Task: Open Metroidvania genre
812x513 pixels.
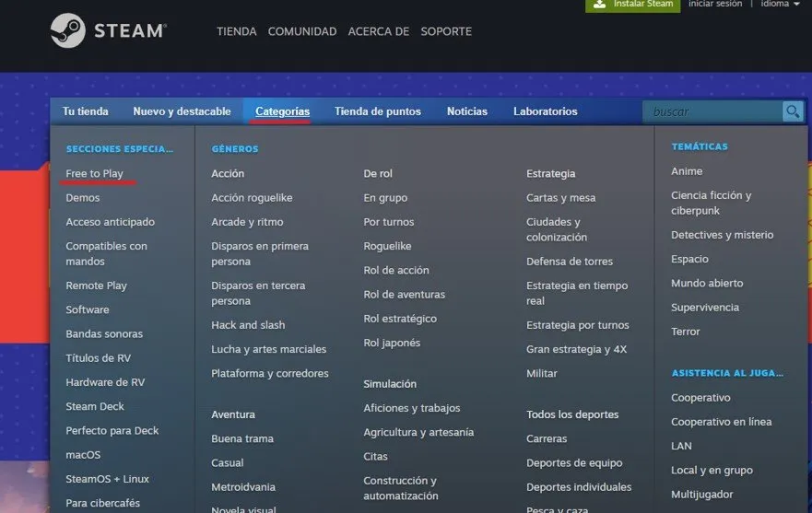Action: click(243, 487)
